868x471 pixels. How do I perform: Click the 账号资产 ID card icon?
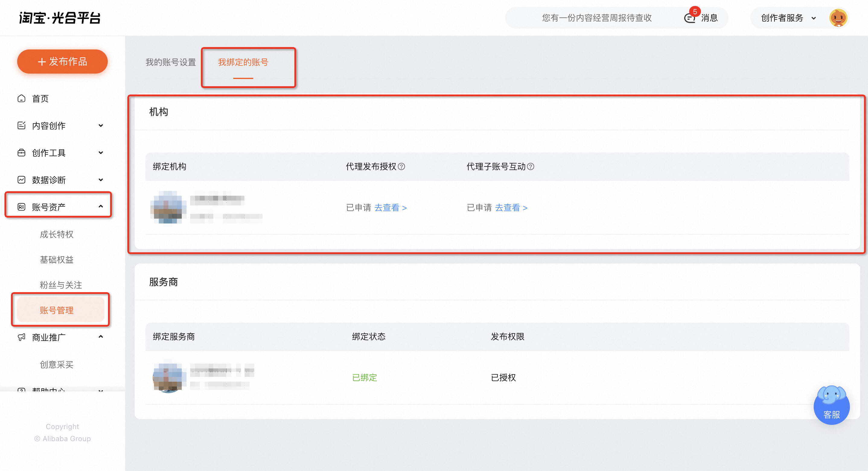click(x=21, y=207)
